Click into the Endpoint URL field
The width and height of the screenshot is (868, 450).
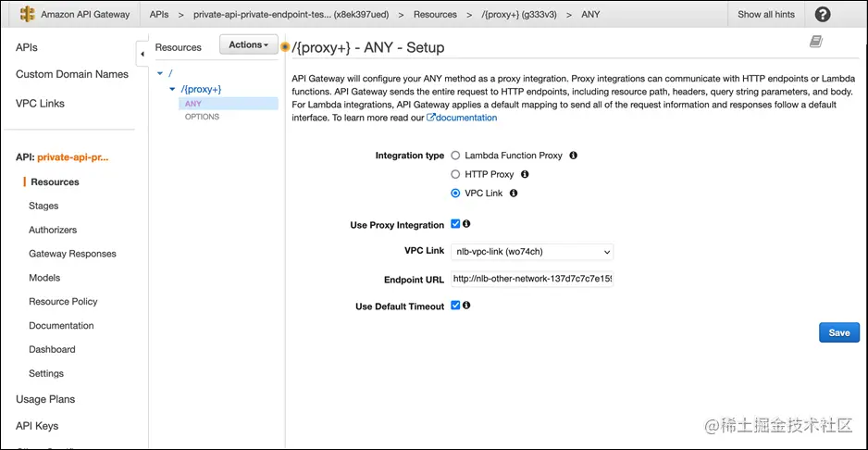(532, 280)
